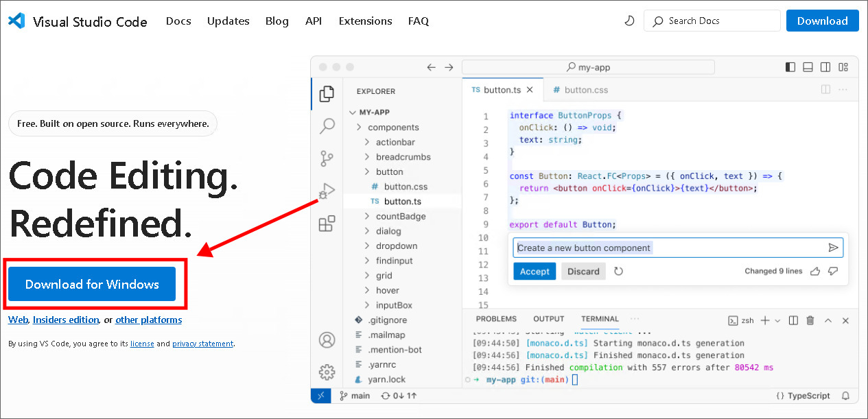Click the Download for Windows button

point(93,283)
